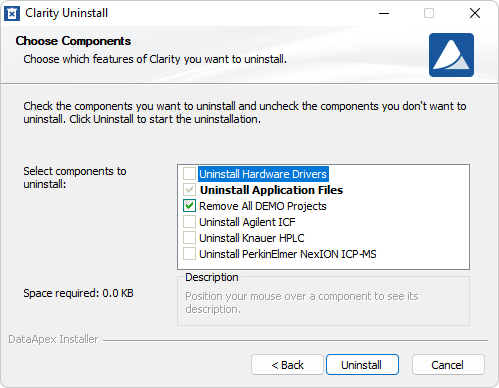
Task: Click the Description box placeholder text
Action: [x=302, y=303]
